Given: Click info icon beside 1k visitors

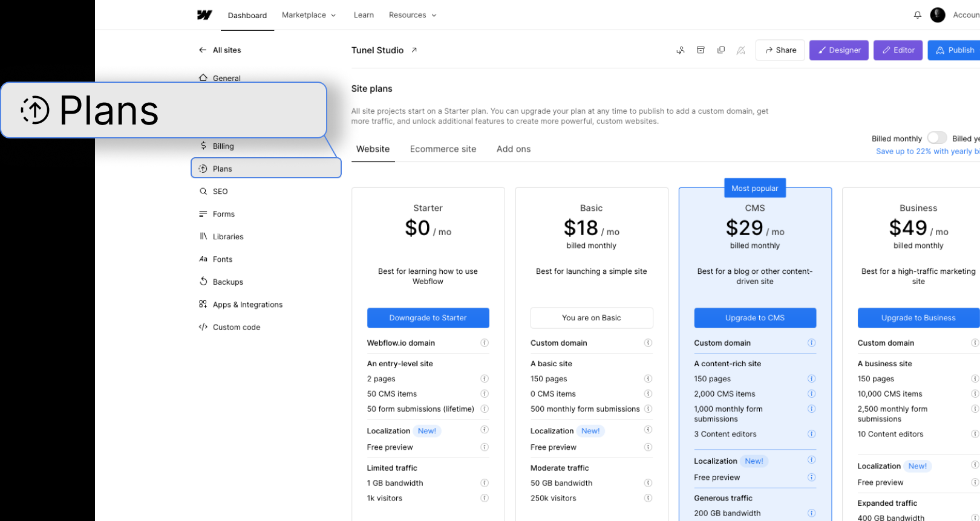Looking at the screenshot, I should [485, 498].
